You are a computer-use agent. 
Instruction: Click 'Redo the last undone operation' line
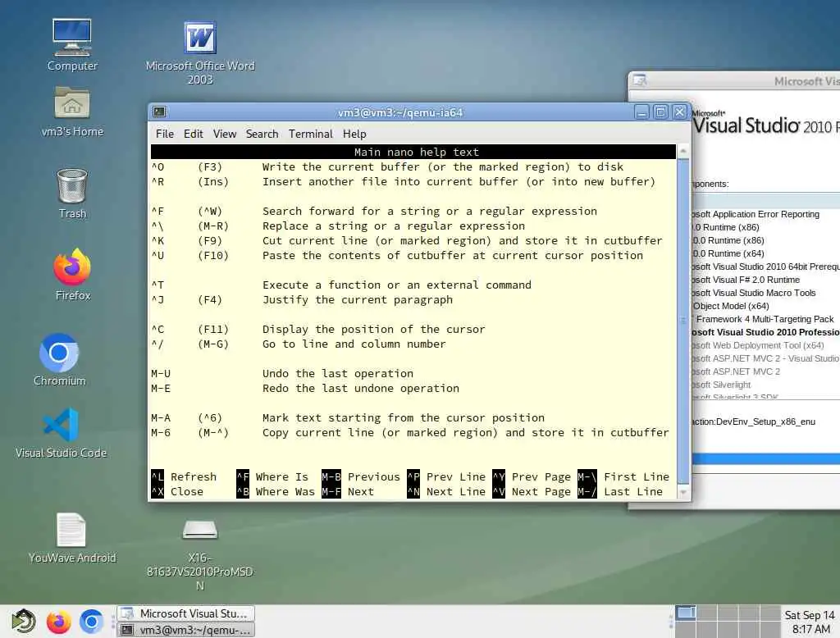pos(361,389)
